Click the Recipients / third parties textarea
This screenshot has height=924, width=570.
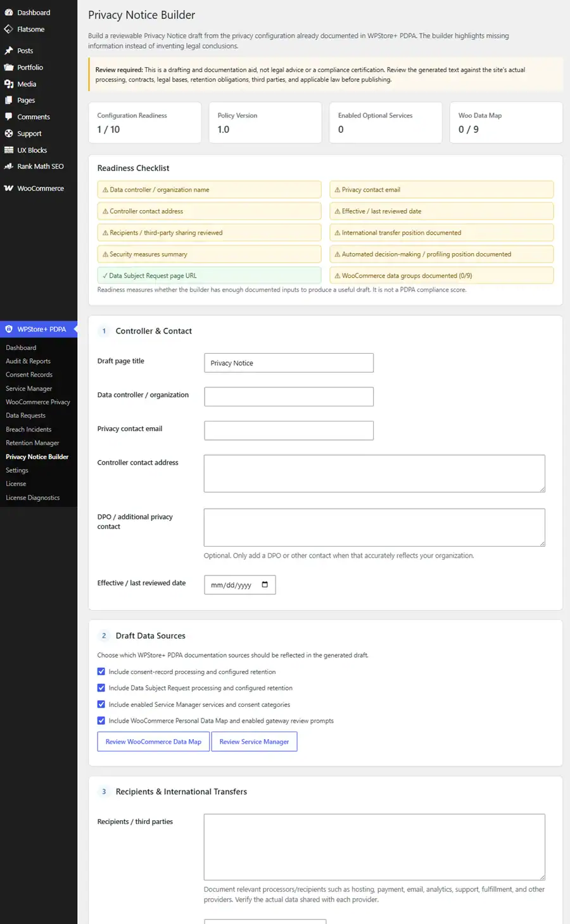click(374, 847)
